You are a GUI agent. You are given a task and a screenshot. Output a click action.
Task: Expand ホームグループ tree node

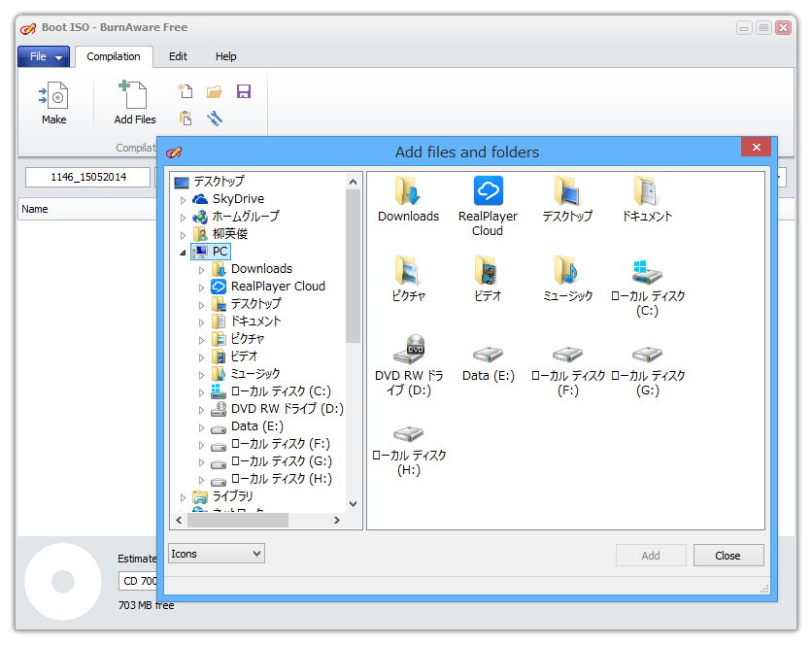(x=183, y=218)
